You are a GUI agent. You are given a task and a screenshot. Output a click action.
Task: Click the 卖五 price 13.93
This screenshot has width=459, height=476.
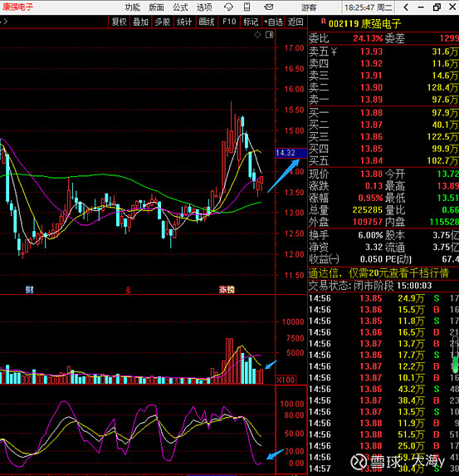(x=371, y=52)
